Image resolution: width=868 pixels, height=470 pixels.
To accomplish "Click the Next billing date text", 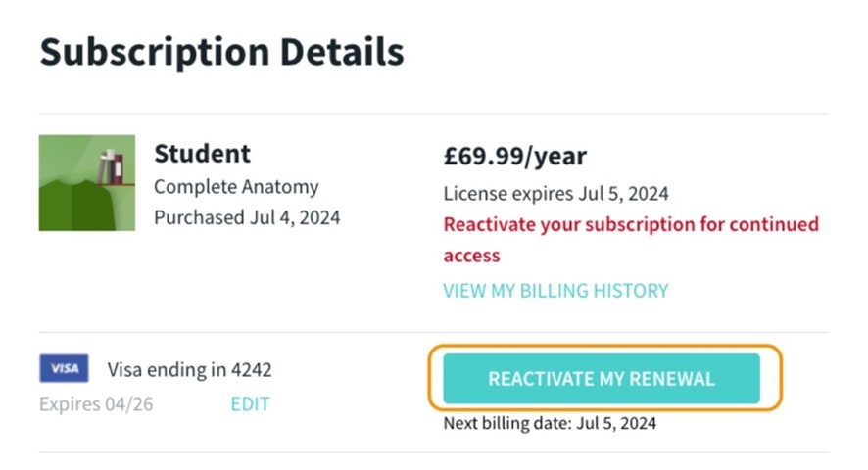I will point(550,424).
